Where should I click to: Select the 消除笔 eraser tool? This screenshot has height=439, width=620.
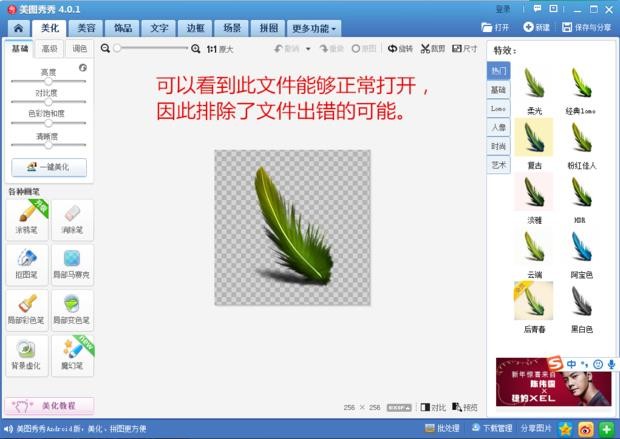[x=72, y=219]
